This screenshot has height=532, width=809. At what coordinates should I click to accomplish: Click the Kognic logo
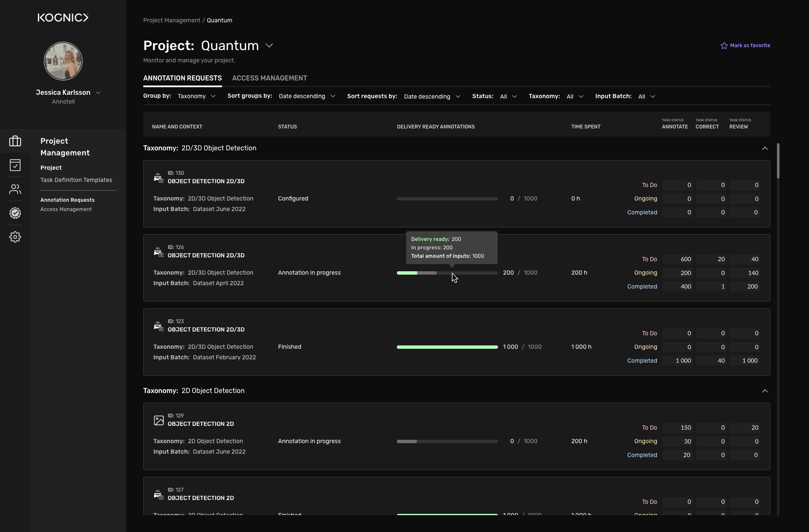pos(62,18)
